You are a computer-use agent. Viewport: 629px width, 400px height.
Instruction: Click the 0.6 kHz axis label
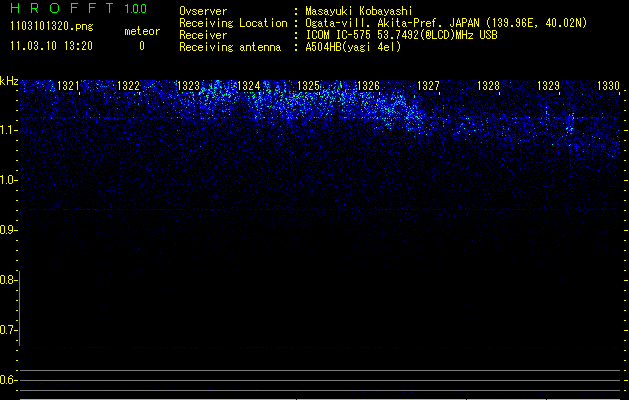pos(8,380)
